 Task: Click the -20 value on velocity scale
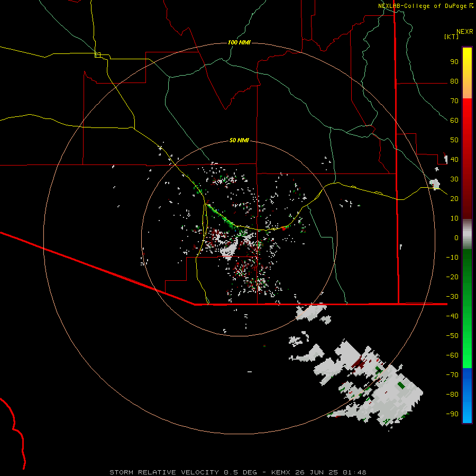452,277
